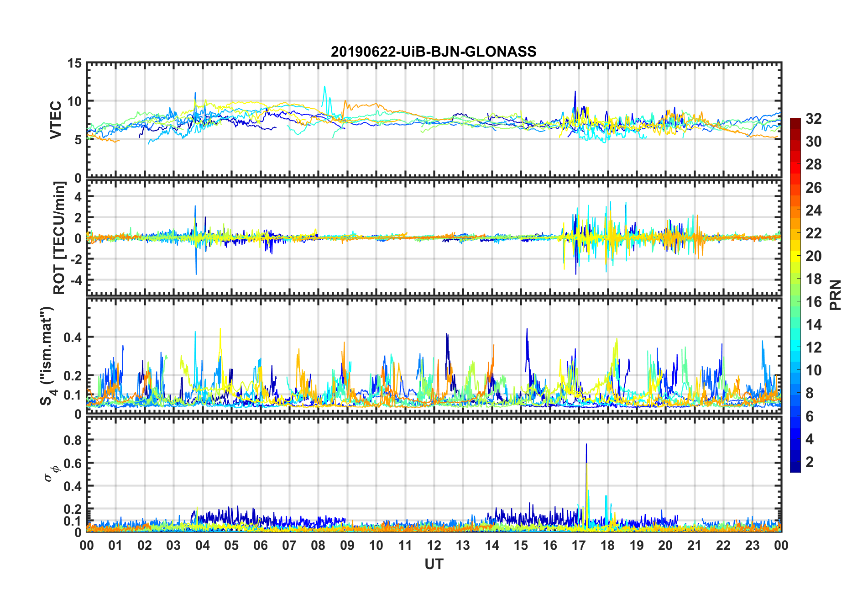This screenshot has height=590, width=868.
Task: Click ROT y-axis tick -2
Action: click(76, 259)
